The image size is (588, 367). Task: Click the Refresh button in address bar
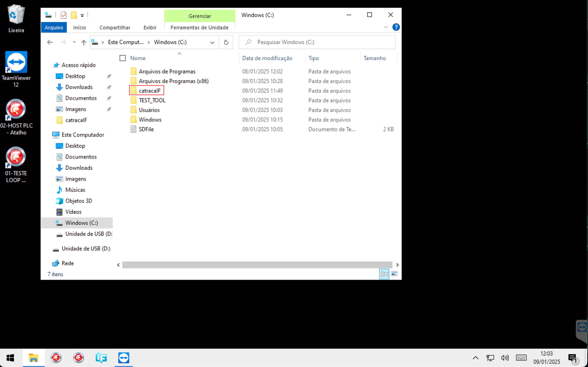(x=226, y=42)
